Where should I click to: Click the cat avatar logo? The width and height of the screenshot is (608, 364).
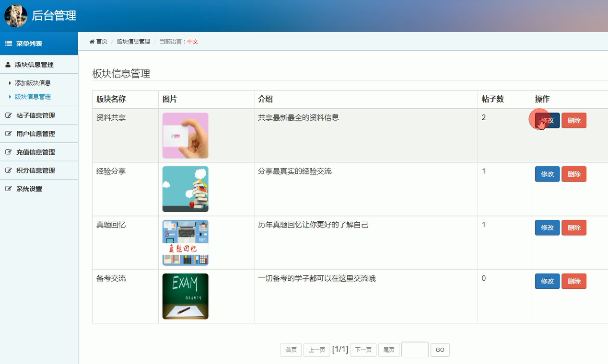[16, 16]
